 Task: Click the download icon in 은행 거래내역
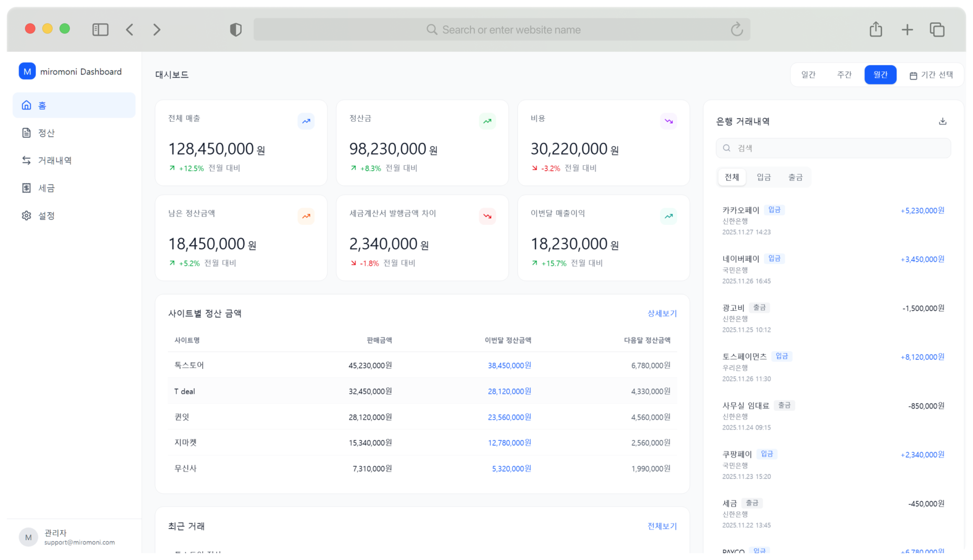[x=942, y=121]
